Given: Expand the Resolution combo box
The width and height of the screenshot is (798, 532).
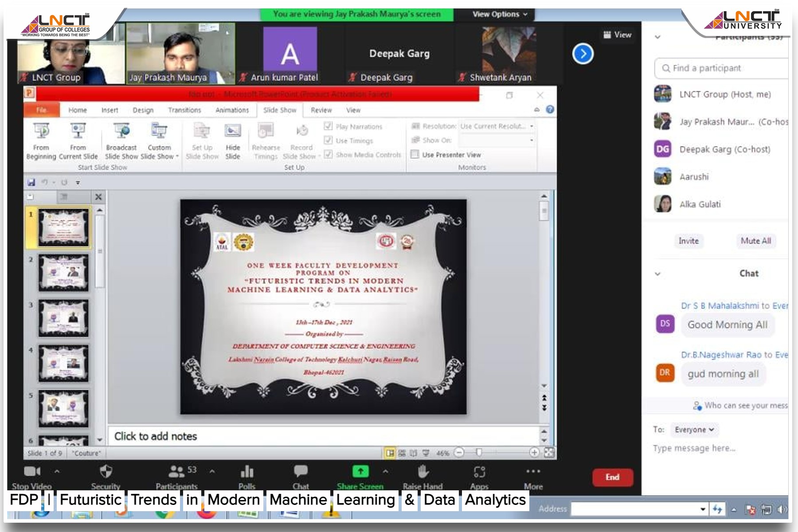Looking at the screenshot, I should pyautogui.click(x=531, y=126).
